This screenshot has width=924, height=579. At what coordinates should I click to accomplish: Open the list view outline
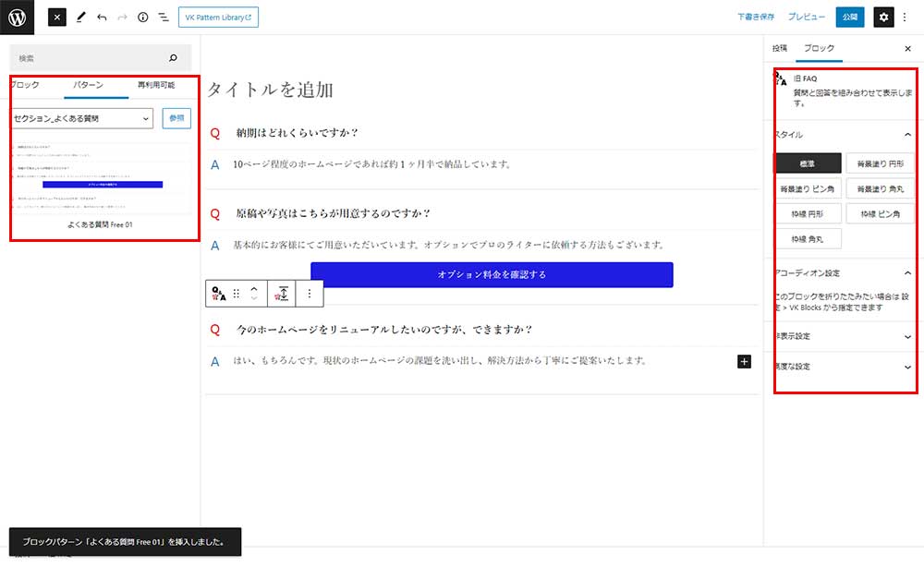point(163,17)
